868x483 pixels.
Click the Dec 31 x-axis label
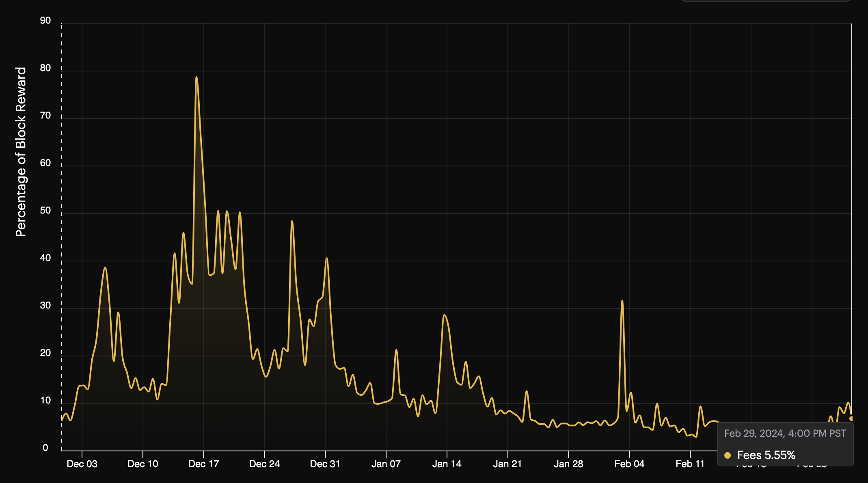click(325, 464)
